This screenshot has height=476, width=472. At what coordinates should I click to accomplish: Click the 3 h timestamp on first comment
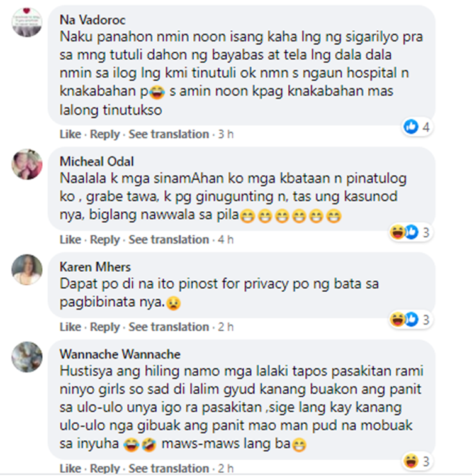tap(226, 134)
